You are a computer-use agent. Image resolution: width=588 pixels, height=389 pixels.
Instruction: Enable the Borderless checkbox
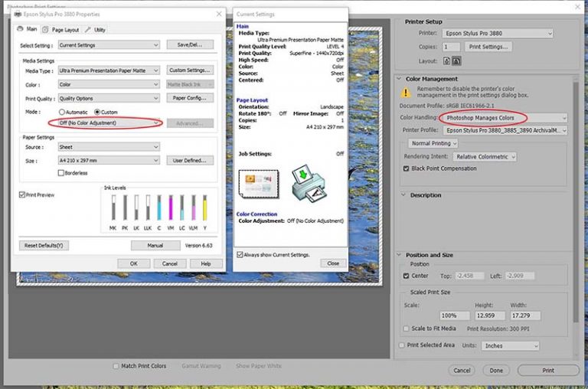pyautogui.click(x=60, y=173)
